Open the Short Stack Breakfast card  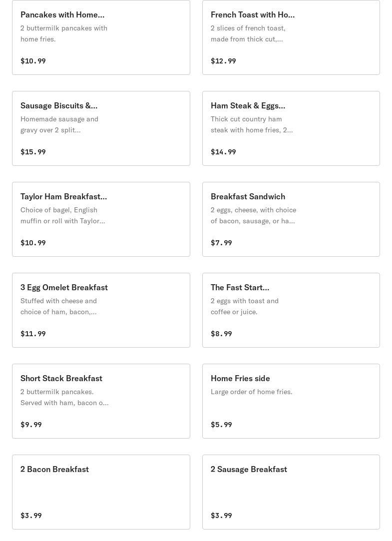click(x=101, y=401)
